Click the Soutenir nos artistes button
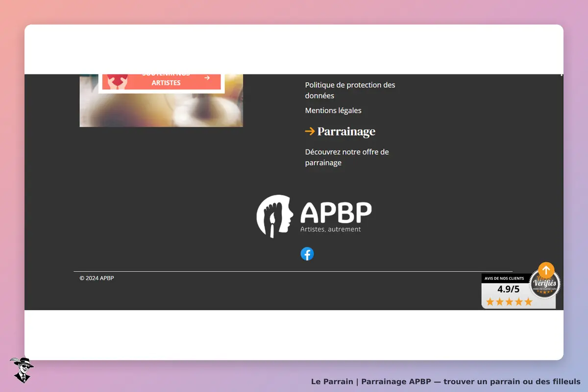The image size is (588, 392). click(x=162, y=81)
